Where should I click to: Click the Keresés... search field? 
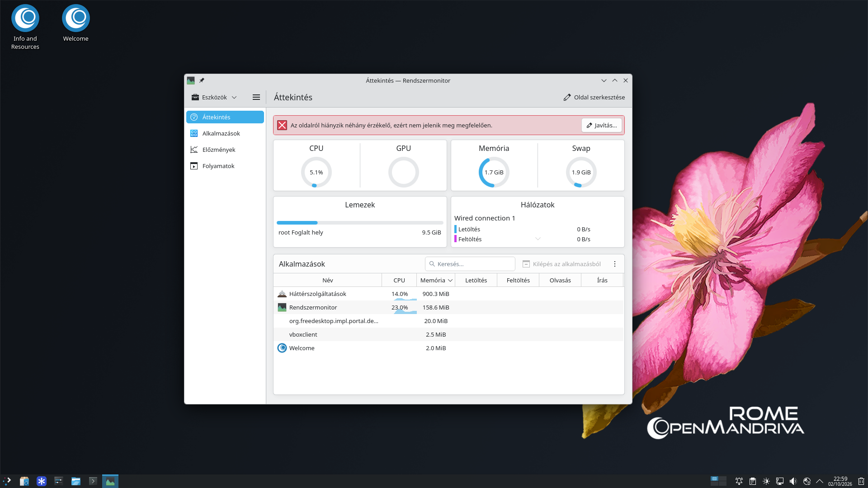[x=470, y=264]
